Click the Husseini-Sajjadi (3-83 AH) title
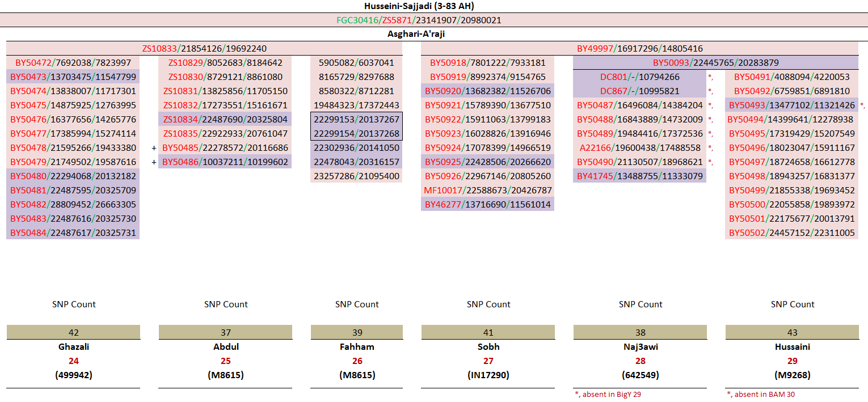Screen dimensions: 868x402 click(x=419, y=6)
